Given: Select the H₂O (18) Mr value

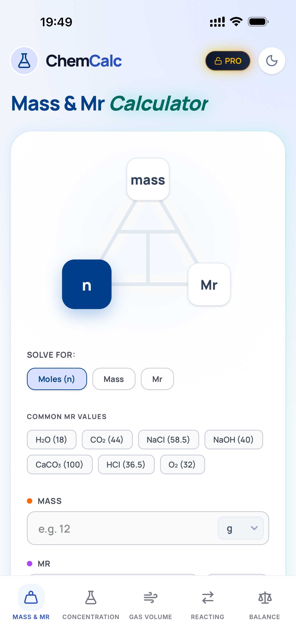Looking at the screenshot, I should pos(51,439).
